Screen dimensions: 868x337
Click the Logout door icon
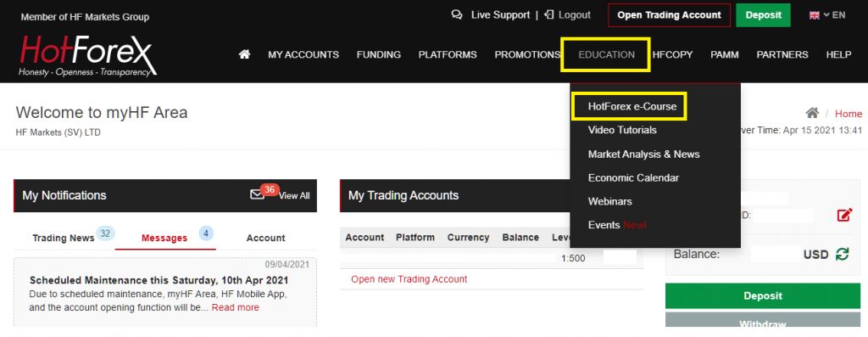pyautogui.click(x=548, y=15)
